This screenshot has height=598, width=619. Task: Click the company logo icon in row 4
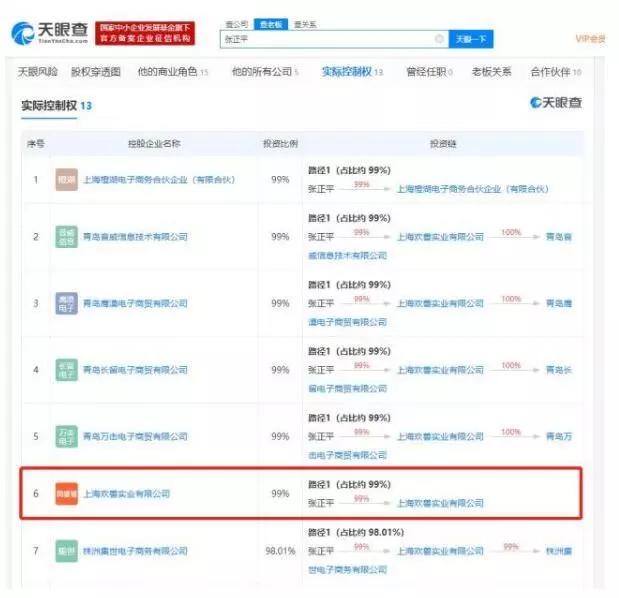click(66, 370)
